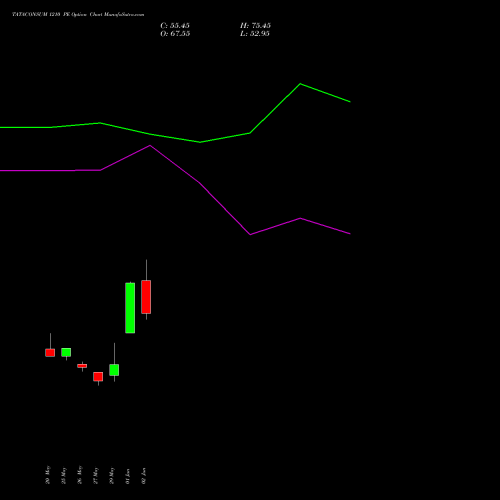This screenshot has height=500, width=500.
Task: Select the high value 'H: 75.45'
Action: 255,26
